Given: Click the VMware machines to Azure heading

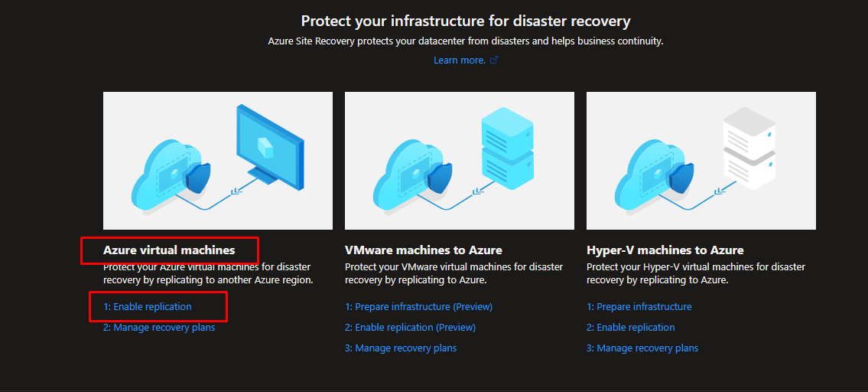Looking at the screenshot, I should tap(424, 250).
